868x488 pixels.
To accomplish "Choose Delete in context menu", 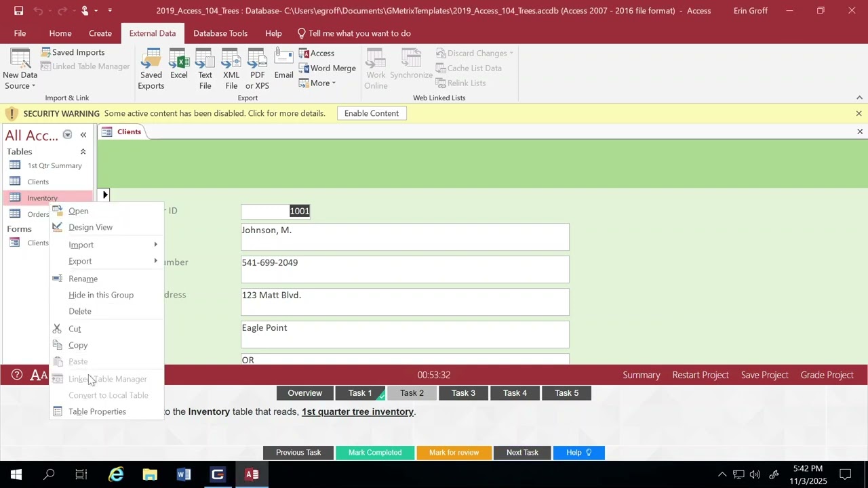I will coord(107,311).
